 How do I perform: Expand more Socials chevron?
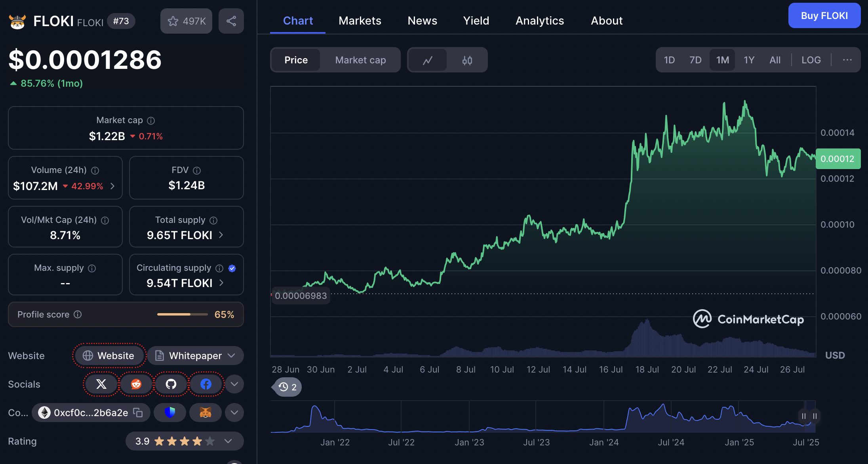point(234,384)
